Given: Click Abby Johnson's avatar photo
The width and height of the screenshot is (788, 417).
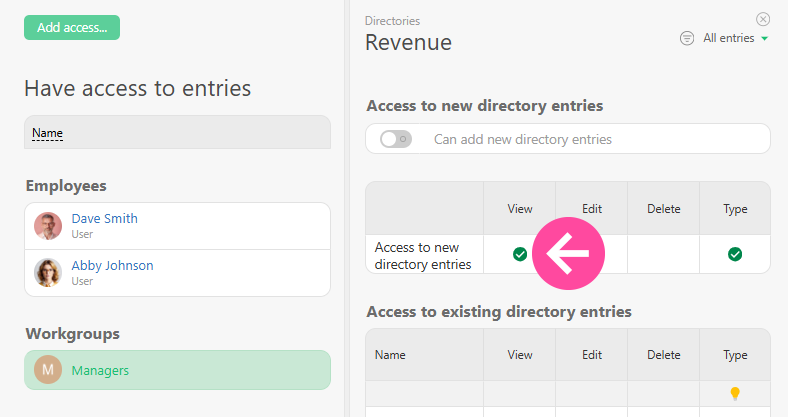Looking at the screenshot, I should pyautogui.click(x=48, y=273).
